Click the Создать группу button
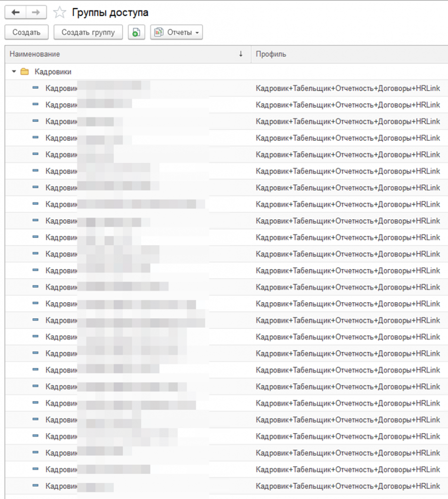Screen dimensions: 448x499 88,32
